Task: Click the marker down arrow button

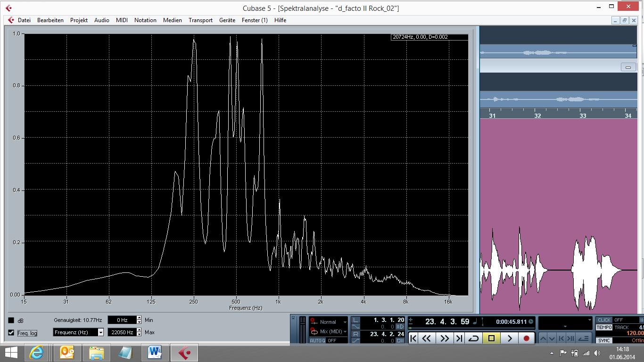Action: (552, 338)
